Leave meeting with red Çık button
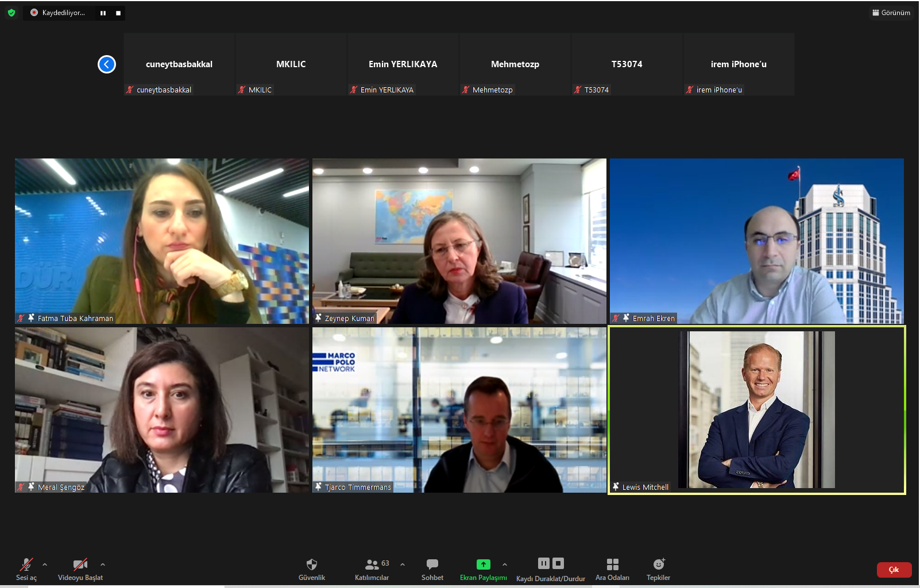The image size is (920, 588). tap(894, 570)
